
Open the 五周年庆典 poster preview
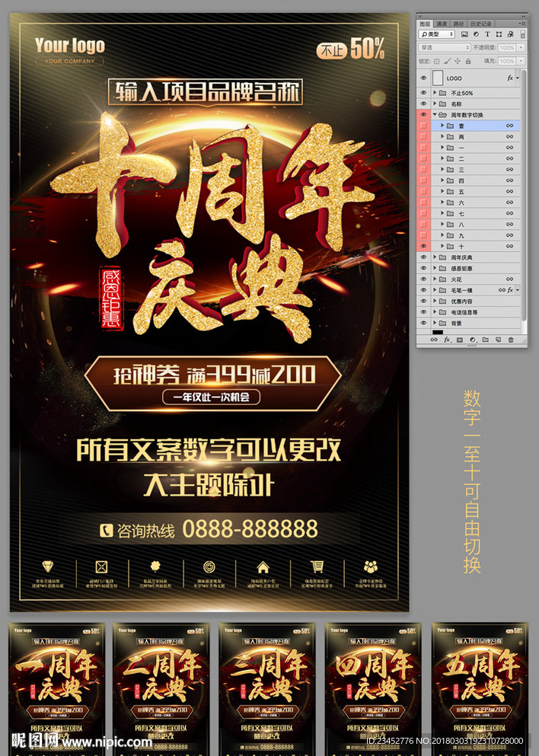click(x=480, y=688)
